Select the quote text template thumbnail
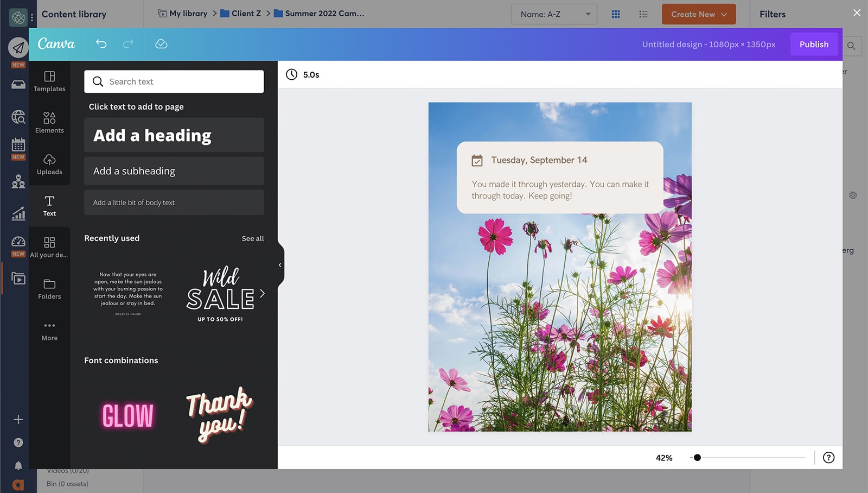This screenshot has width=868, height=493. (x=128, y=293)
